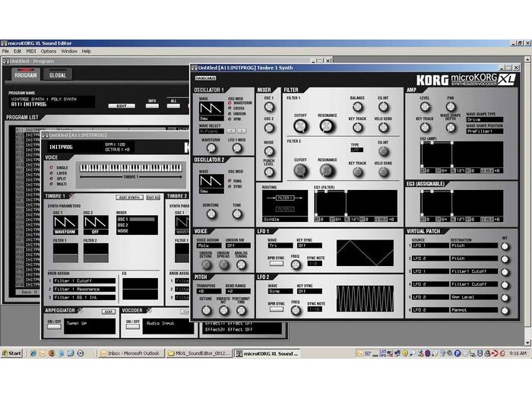Open the File menu
The image size is (532, 399).
tap(5, 51)
